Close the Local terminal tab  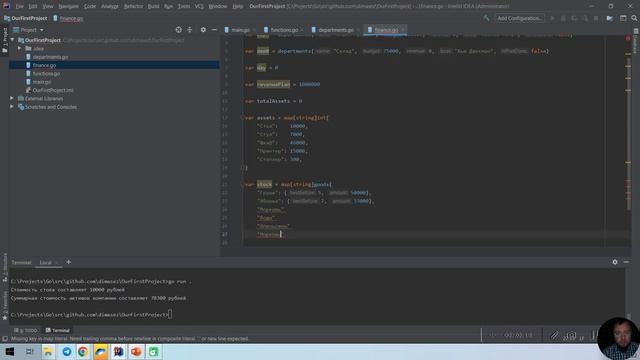pyautogui.click(x=57, y=262)
